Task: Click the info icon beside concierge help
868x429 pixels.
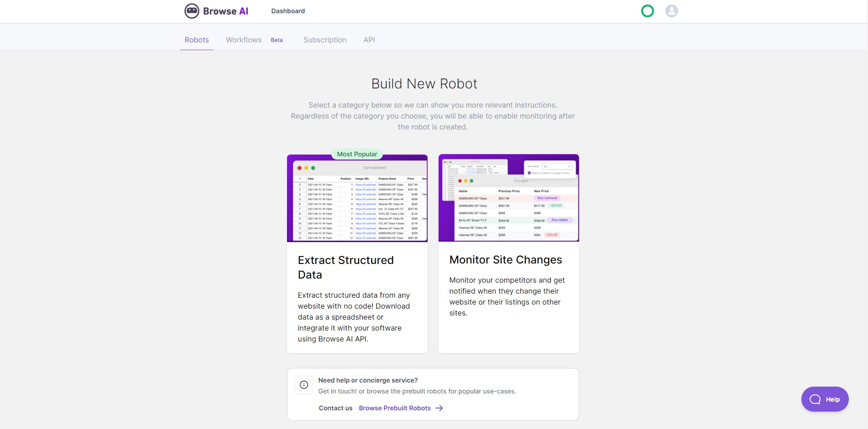Action: click(304, 385)
